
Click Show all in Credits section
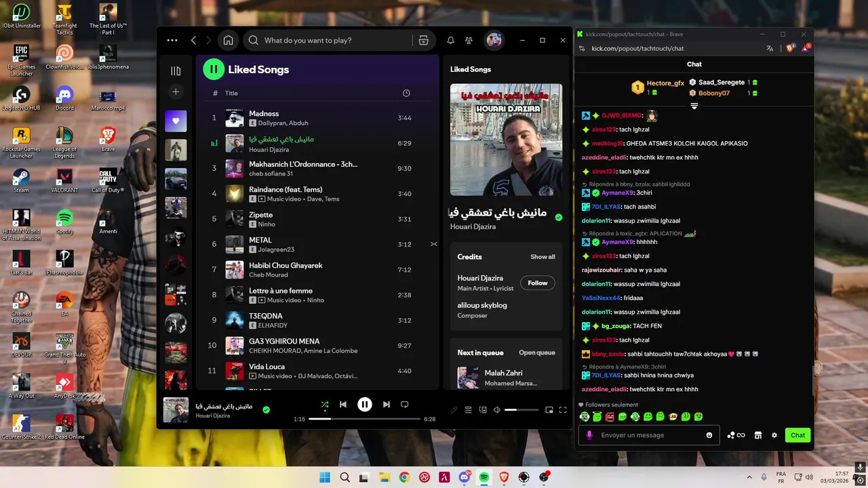point(542,257)
